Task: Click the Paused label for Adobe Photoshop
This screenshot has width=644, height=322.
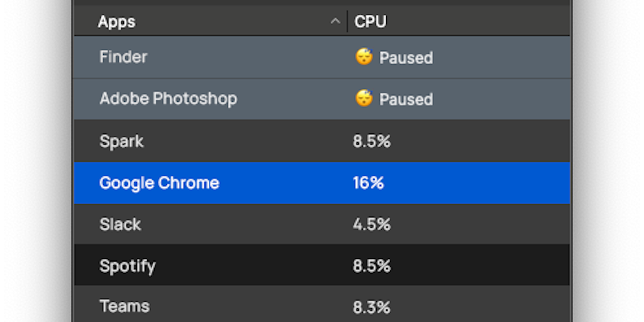Action: (406, 99)
